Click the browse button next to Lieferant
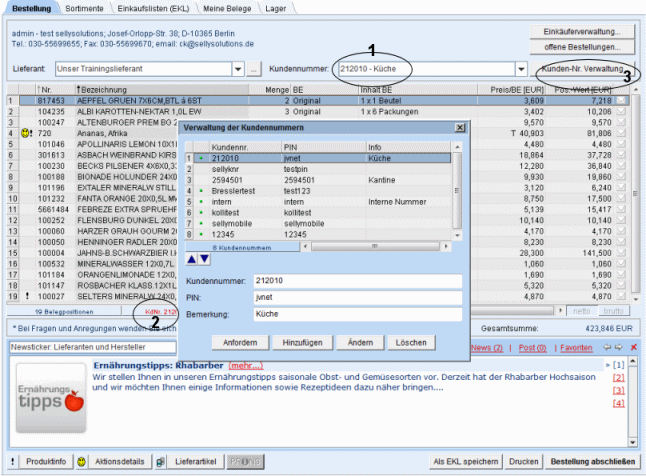 click(x=254, y=69)
